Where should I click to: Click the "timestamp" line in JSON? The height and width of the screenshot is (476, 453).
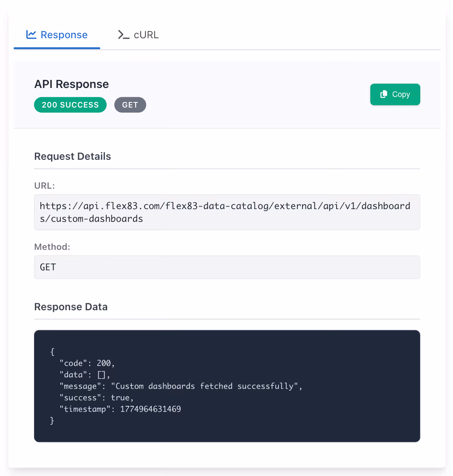pyautogui.click(x=120, y=409)
